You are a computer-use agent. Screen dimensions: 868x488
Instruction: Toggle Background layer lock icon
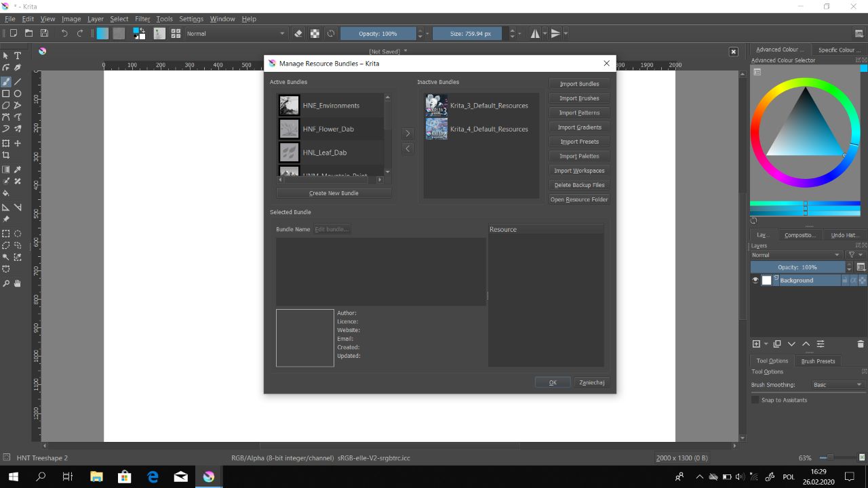[x=845, y=280]
